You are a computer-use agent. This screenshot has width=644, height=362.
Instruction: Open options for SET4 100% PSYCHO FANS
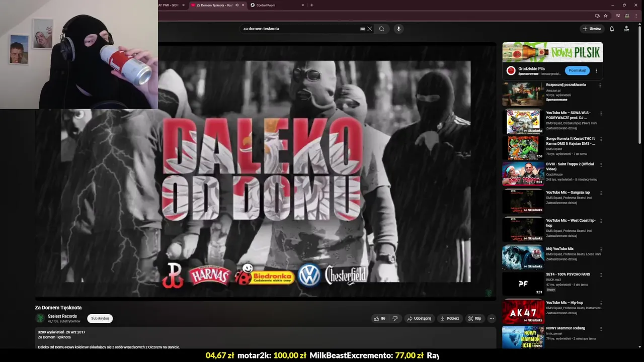pos(601,275)
